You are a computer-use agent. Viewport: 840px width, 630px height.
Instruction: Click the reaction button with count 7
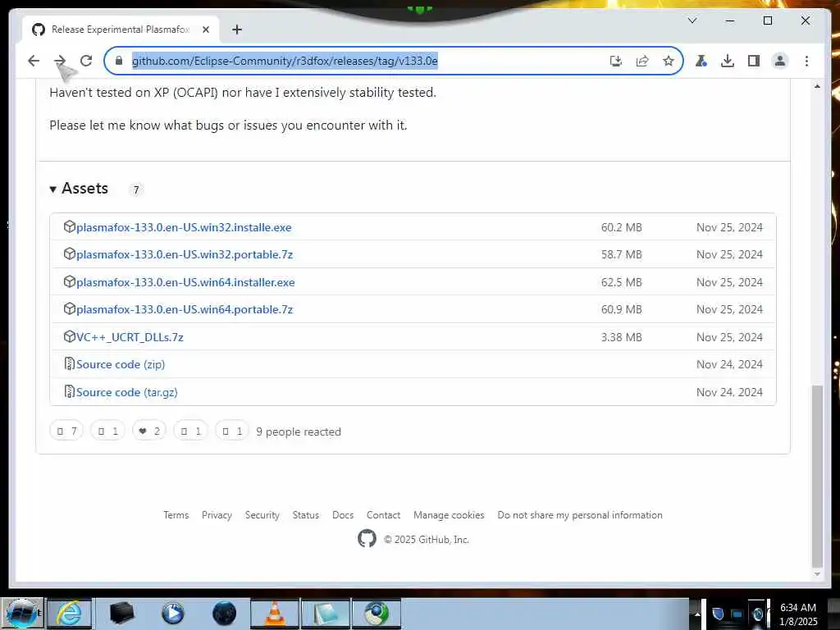(x=66, y=431)
